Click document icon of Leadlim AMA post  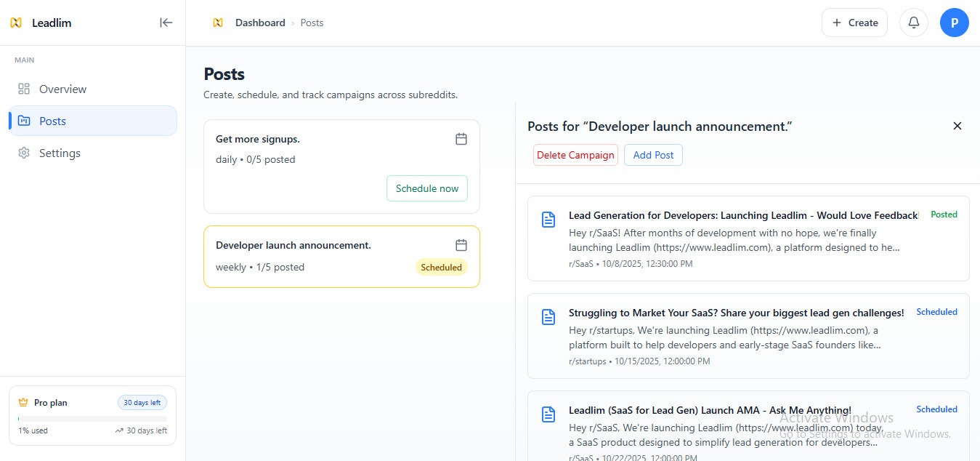click(549, 414)
